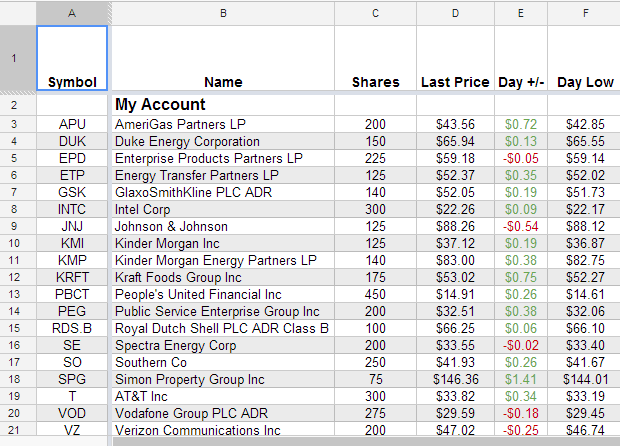Select the 450 shares cell

[375, 294]
